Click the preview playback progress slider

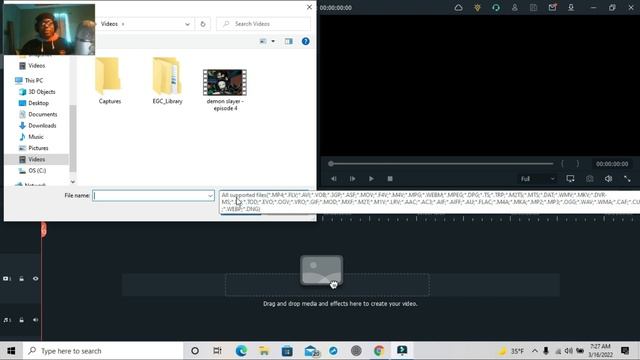[441, 164]
